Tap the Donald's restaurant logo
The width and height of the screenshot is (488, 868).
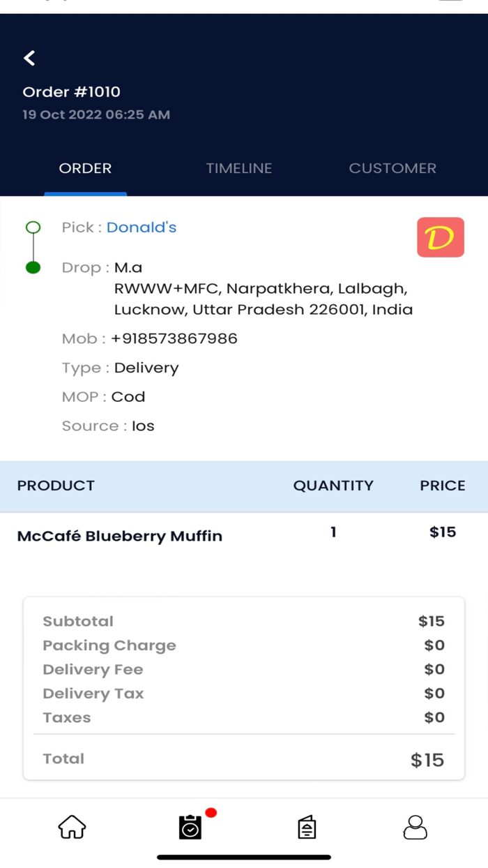click(441, 237)
